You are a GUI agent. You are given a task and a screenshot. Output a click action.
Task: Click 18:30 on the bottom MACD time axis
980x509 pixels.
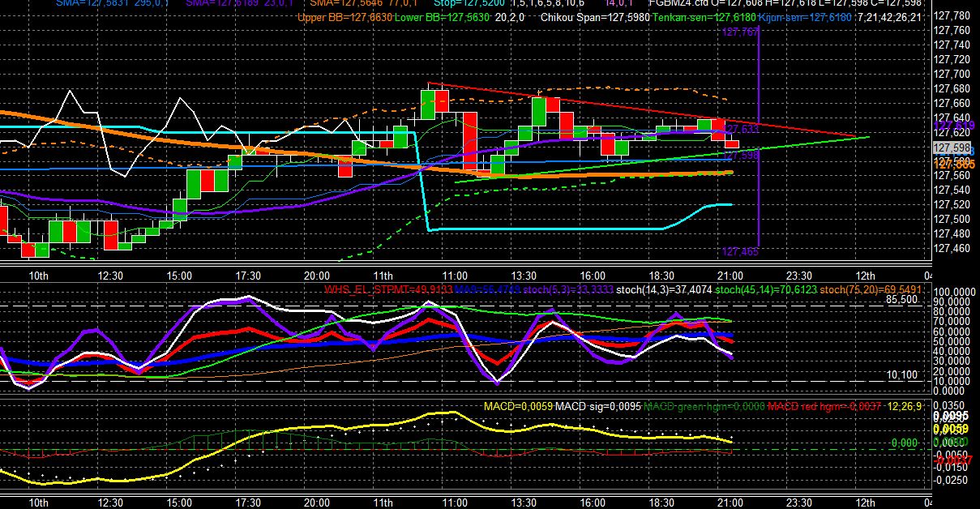pyautogui.click(x=662, y=503)
